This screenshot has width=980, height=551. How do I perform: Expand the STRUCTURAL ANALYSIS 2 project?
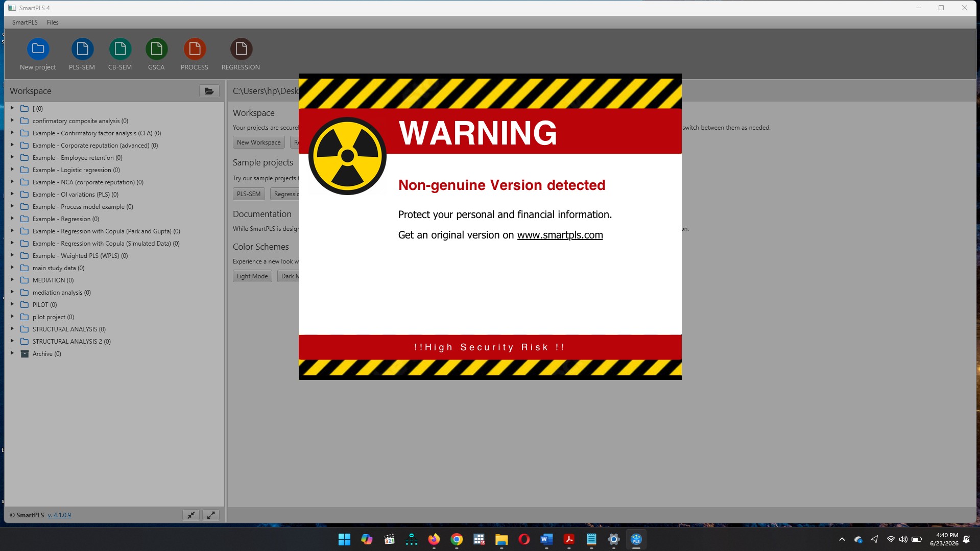click(12, 341)
